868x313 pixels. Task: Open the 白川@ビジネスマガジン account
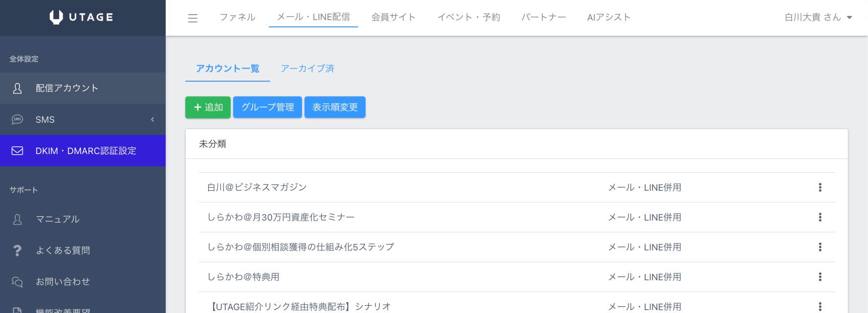pos(257,187)
